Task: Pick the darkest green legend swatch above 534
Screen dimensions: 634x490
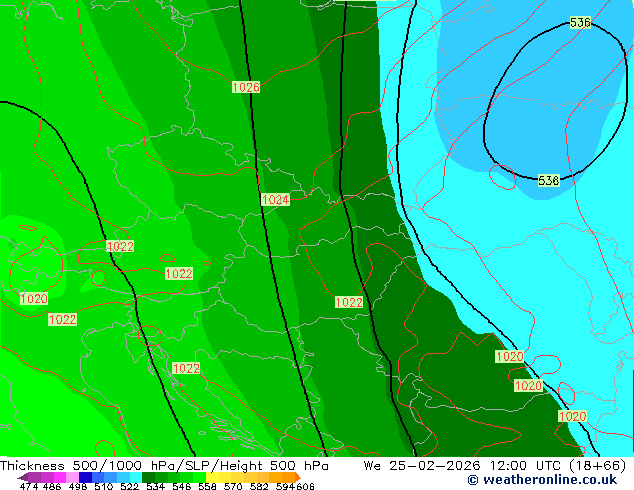Action: pos(148,477)
